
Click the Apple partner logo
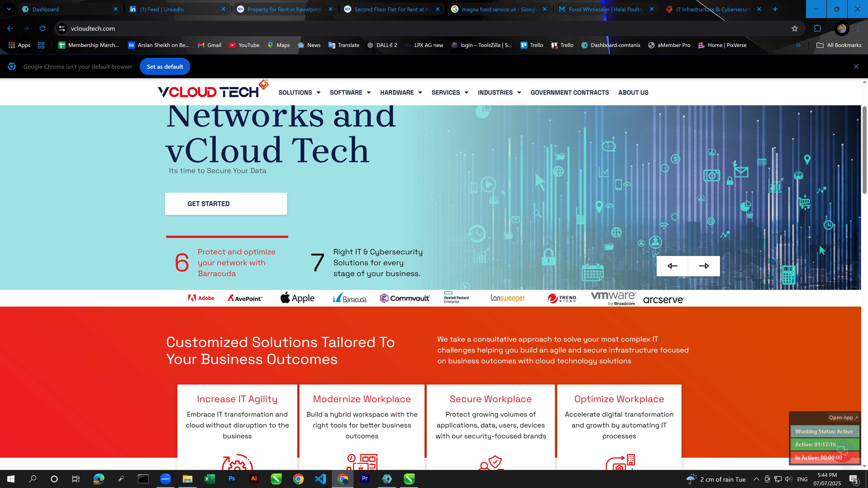pyautogui.click(x=297, y=298)
